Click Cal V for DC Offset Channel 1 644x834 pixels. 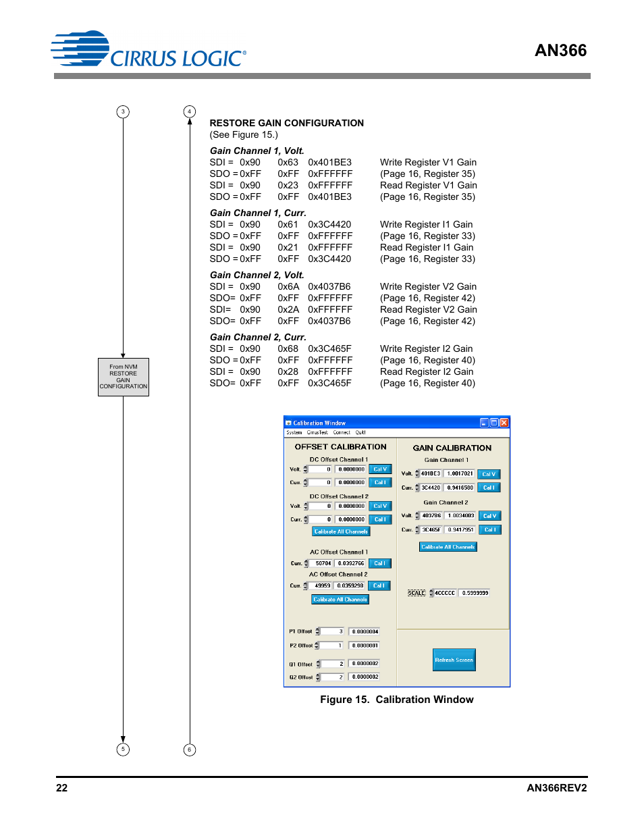pyautogui.click(x=380, y=469)
